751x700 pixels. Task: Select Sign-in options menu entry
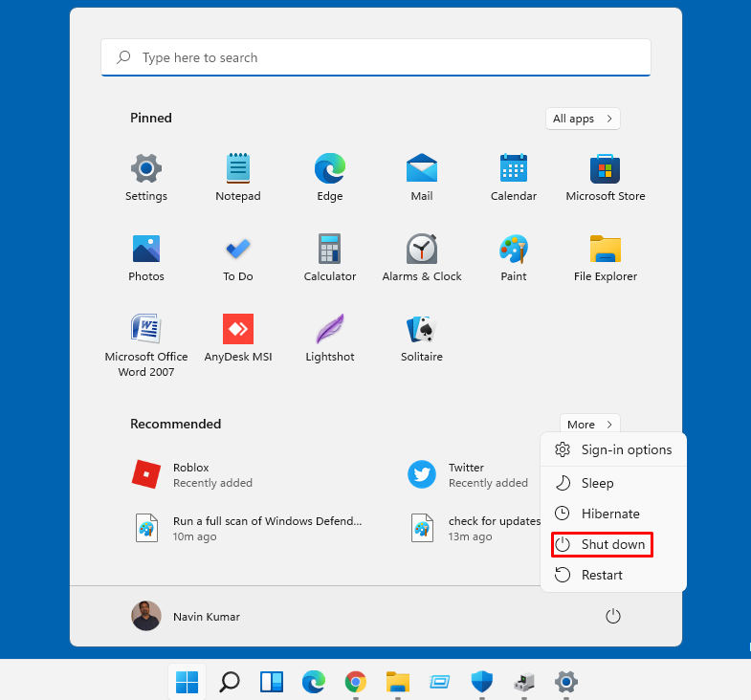[613, 449]
